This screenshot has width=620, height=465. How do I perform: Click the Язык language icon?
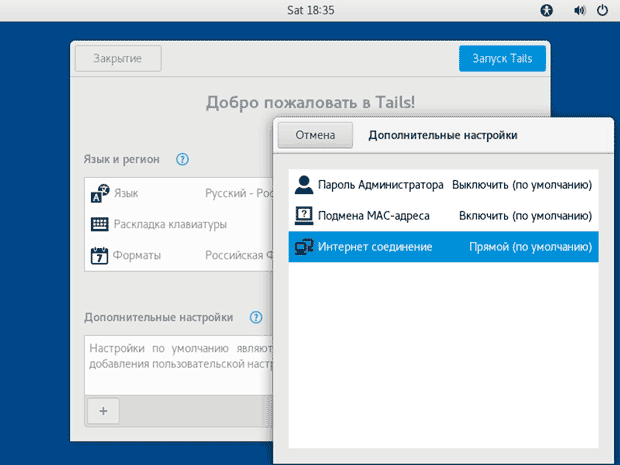click(99, 193)
